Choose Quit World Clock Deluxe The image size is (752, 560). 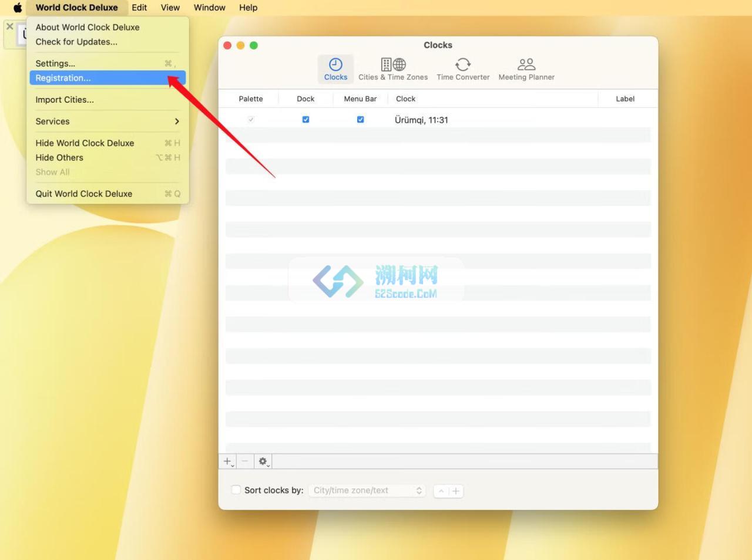point(108,194)
